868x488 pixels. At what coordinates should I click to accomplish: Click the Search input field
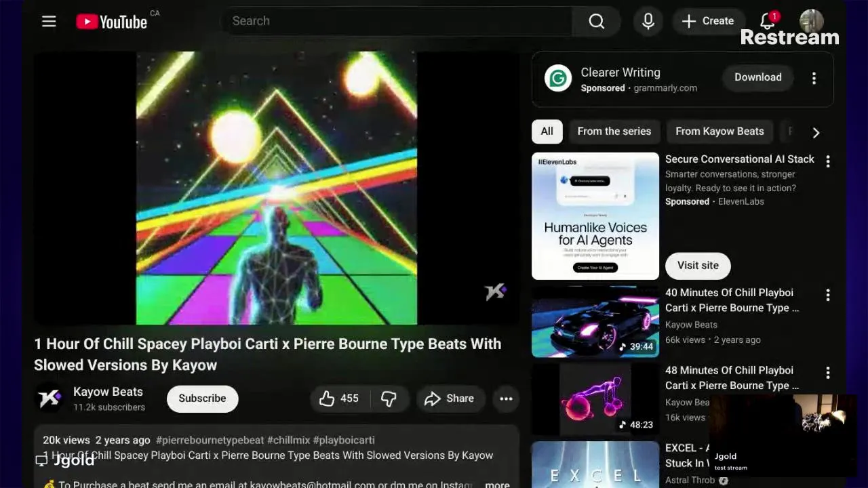(397, 21)
